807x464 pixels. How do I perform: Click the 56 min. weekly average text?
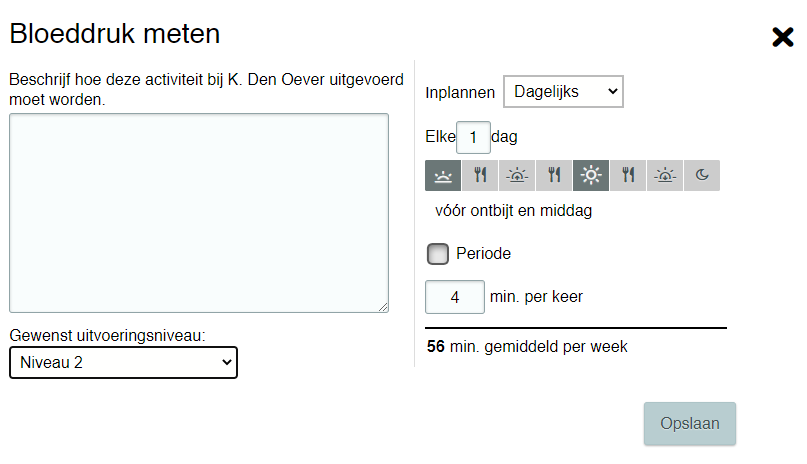(x=527, y=347)
